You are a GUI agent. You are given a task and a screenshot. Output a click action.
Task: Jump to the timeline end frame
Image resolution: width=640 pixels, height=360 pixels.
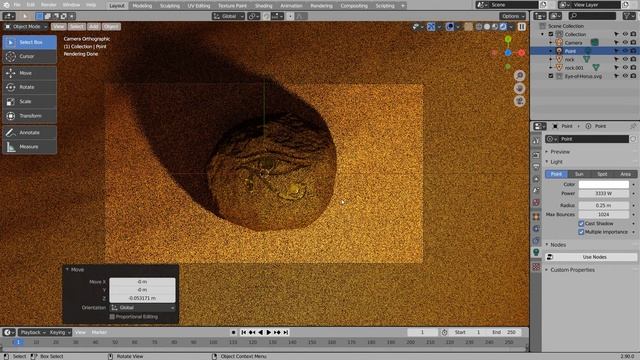pos(286,332)
